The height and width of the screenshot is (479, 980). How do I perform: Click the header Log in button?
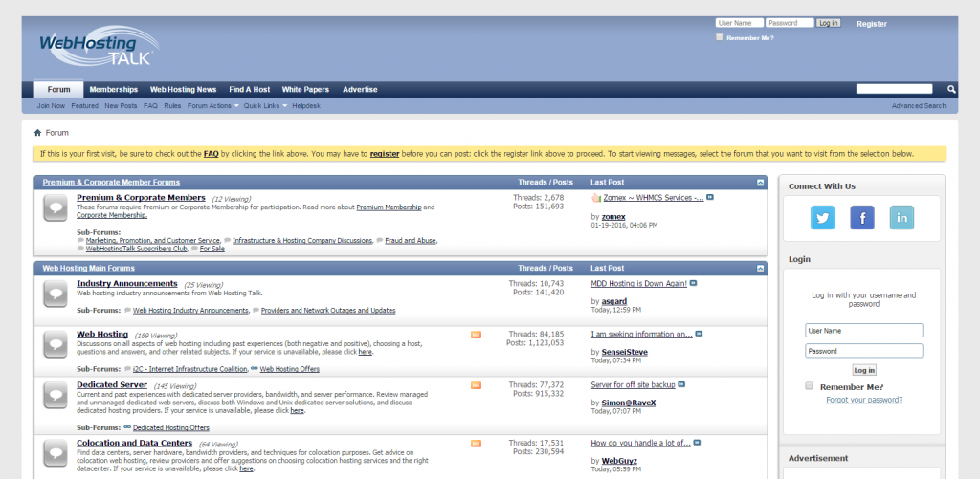coord(828,23)
